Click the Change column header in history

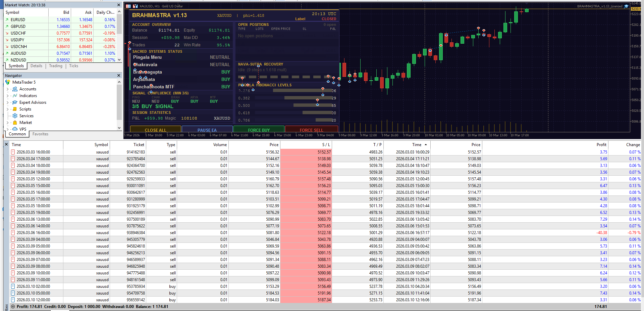coord(625,145)
